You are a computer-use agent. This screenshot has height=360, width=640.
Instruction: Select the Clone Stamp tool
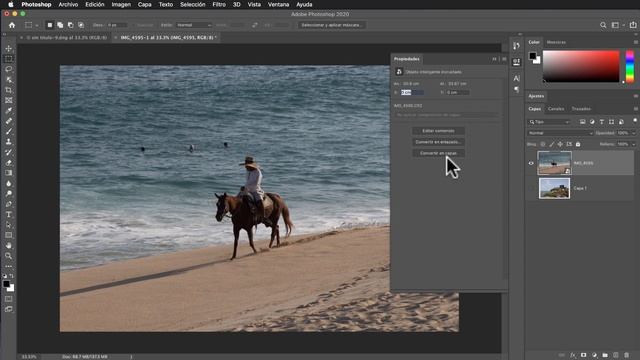[9, 142]
